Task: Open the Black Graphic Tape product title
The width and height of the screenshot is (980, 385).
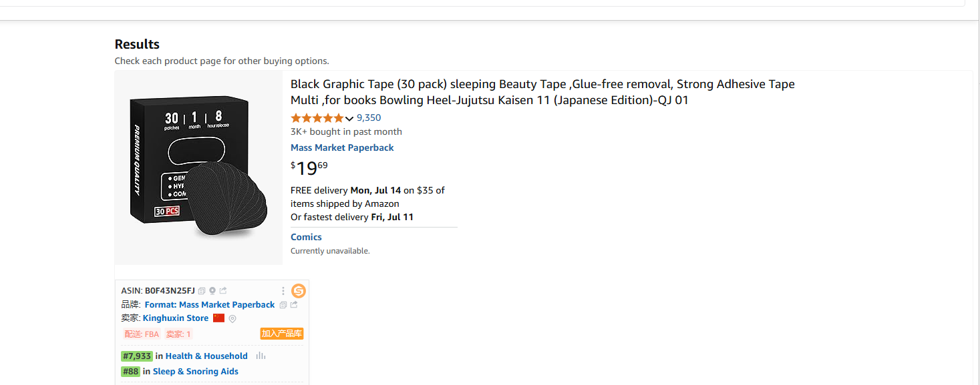Action: 542,92
